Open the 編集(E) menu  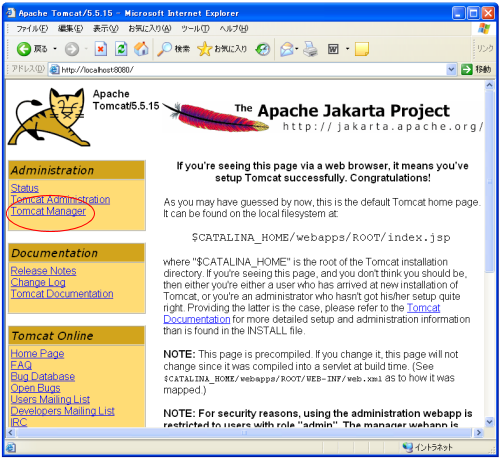[x=70, y=29]
